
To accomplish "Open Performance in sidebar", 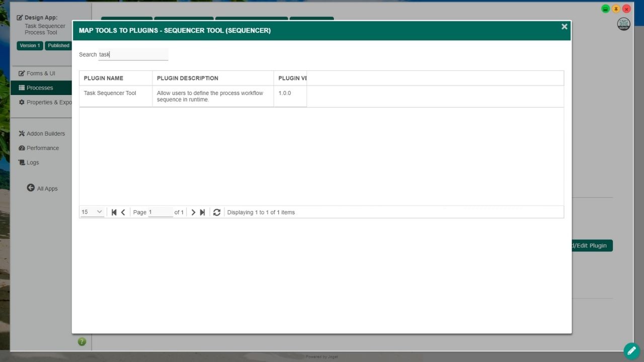I will (42, 148).
